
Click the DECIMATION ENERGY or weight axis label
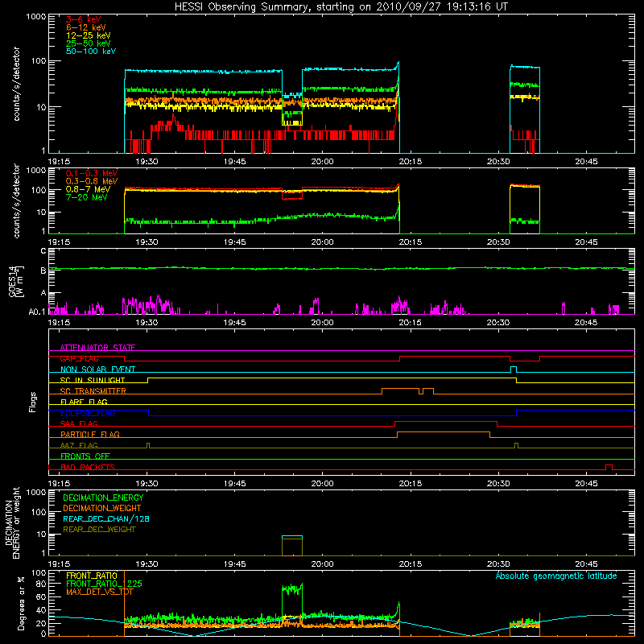tap(12, 522)
